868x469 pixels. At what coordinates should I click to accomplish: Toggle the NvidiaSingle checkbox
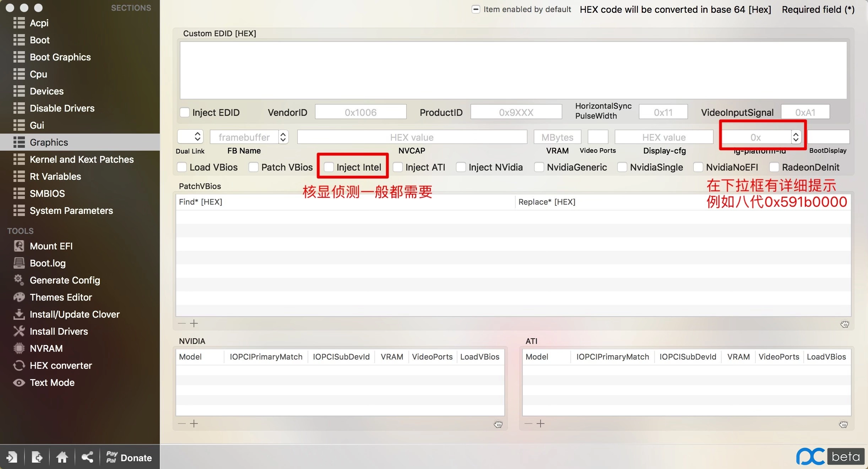(622, 167)
